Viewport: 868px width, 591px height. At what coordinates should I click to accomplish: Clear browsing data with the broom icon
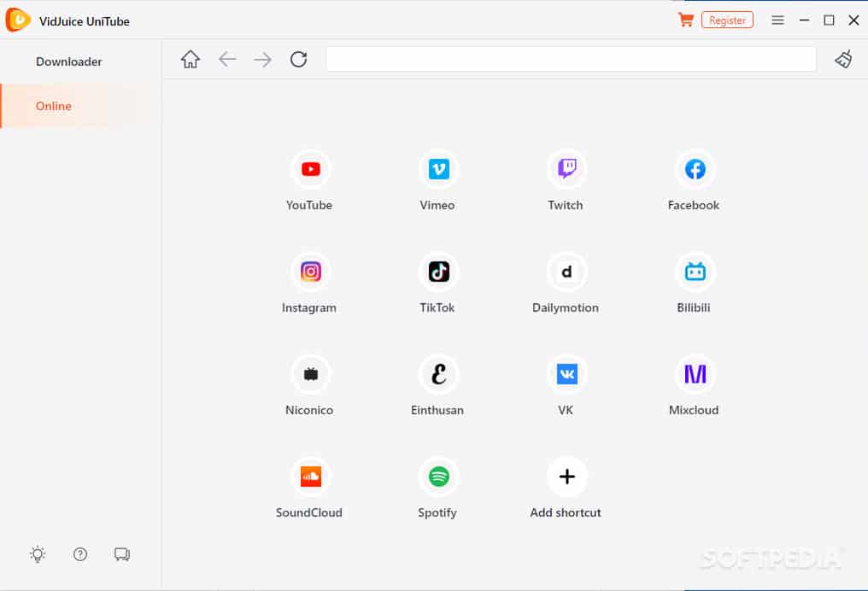pyautogui.click(x=843, y=59)
